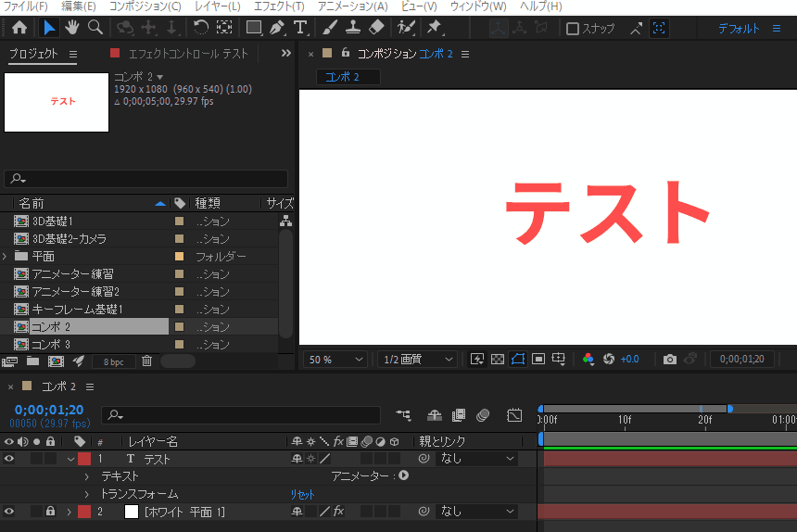Create a new folder in project panel

tap(33, 361)
